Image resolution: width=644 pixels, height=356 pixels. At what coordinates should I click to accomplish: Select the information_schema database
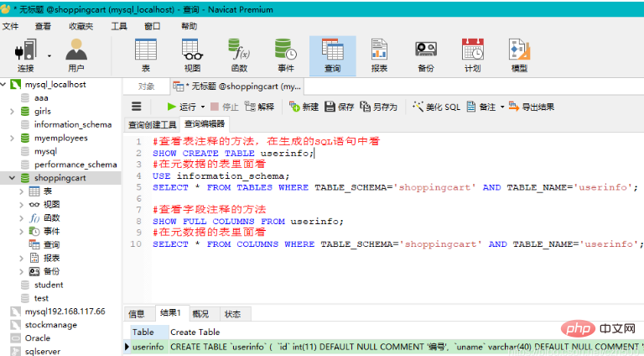pyautogui.click(x=73, y=124)
